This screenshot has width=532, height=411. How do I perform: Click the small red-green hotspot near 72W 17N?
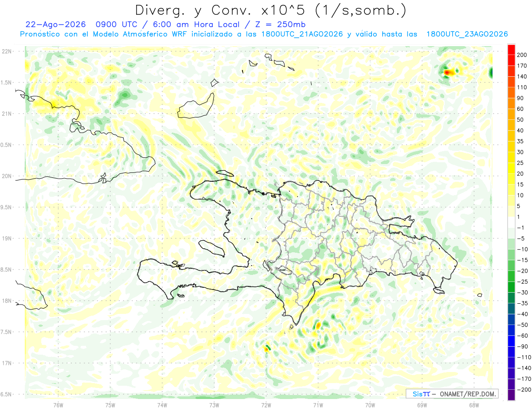[267, 348]
